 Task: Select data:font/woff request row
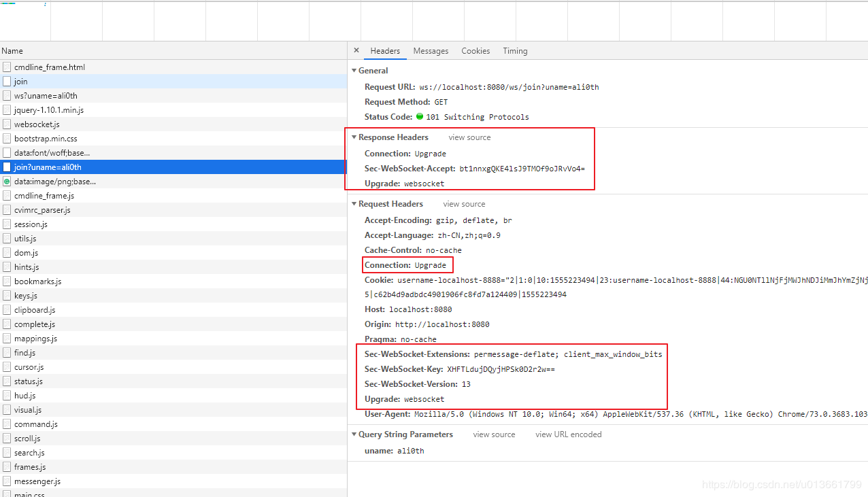(x=173, y=153)
